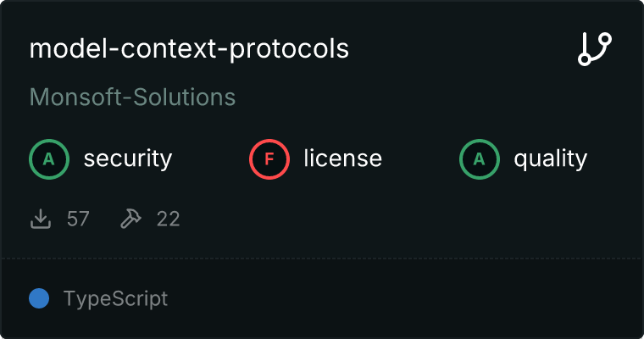Click the tools count 22
The width and height of the screenshot is (644, 339).
tap(168, 219)
